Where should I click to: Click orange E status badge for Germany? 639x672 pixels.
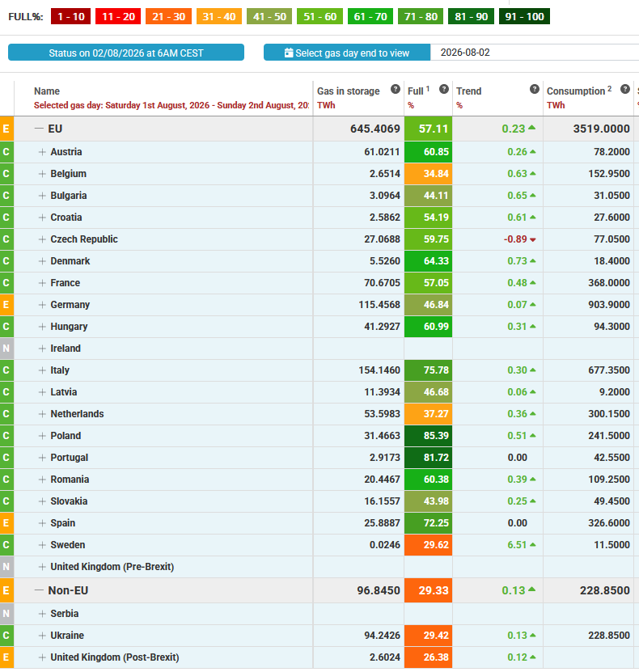tap(6, 305)
